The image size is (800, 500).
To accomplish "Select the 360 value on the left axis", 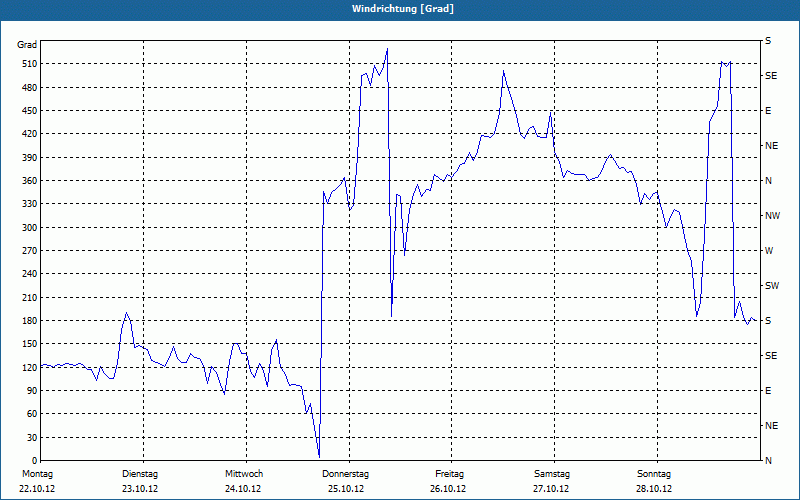I will (x=29, y=181).
